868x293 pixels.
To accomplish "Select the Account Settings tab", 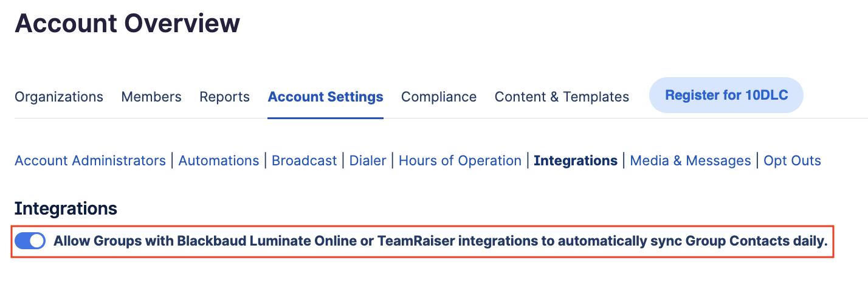I will pos(325,97).
